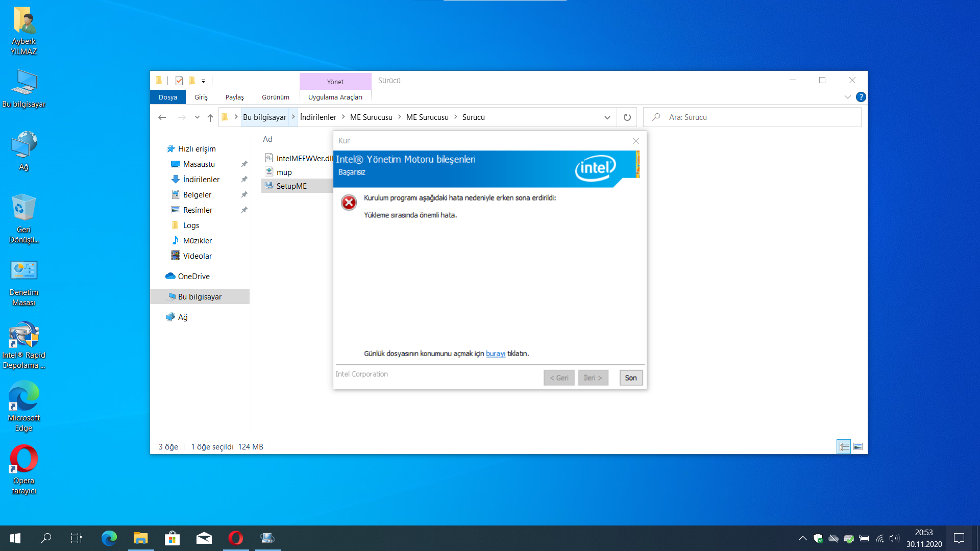Switch to large thumbnails view icon
The height and width of the screenshot is (551, 980).
858,446
